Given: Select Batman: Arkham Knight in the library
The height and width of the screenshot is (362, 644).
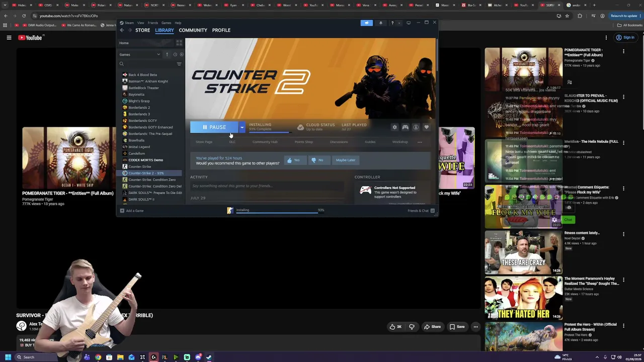Looking at the screenshot, I should coord(148,81).
